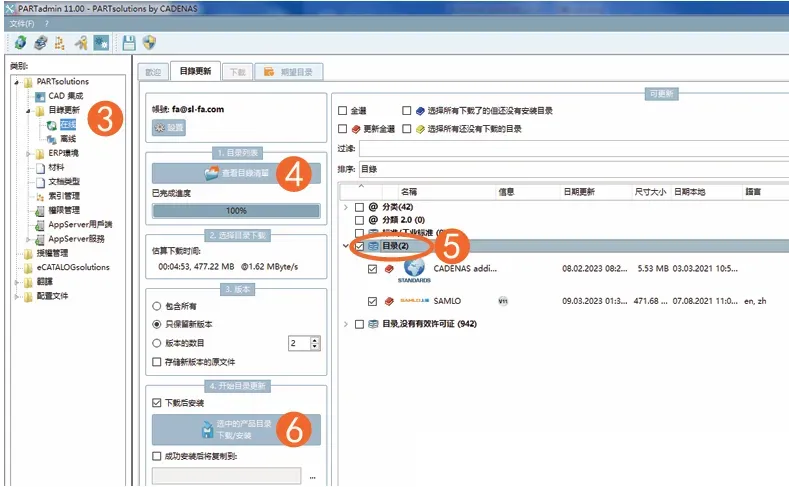This screenshot has height=487, width=789.
Task: Click the 离线 offline update icon
Action: (52, 139)
